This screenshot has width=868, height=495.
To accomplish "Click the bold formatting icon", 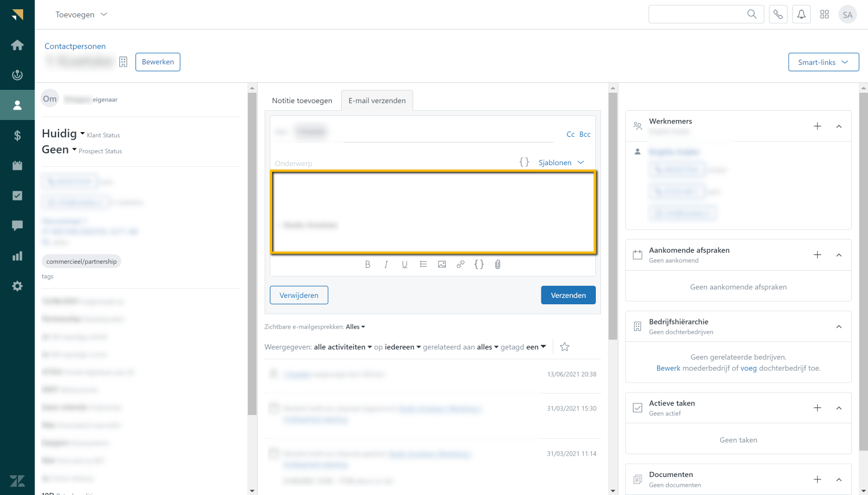I will pos(368,264).
